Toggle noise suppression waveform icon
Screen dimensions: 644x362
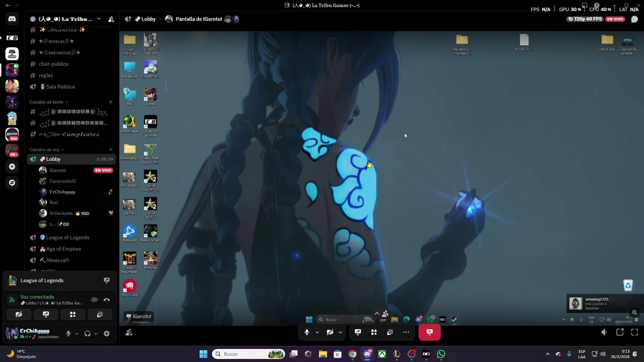[95, 300]
